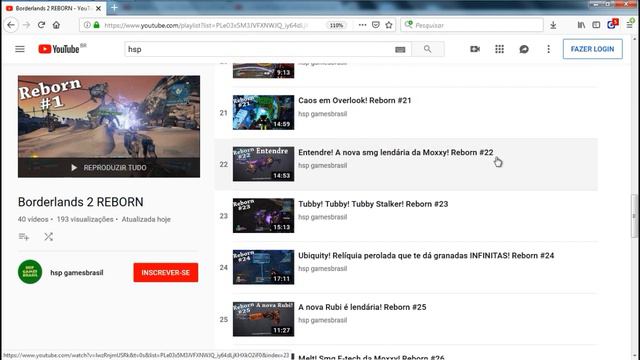
Task: Click the extension icon with red badge
Action: [612, 24]
